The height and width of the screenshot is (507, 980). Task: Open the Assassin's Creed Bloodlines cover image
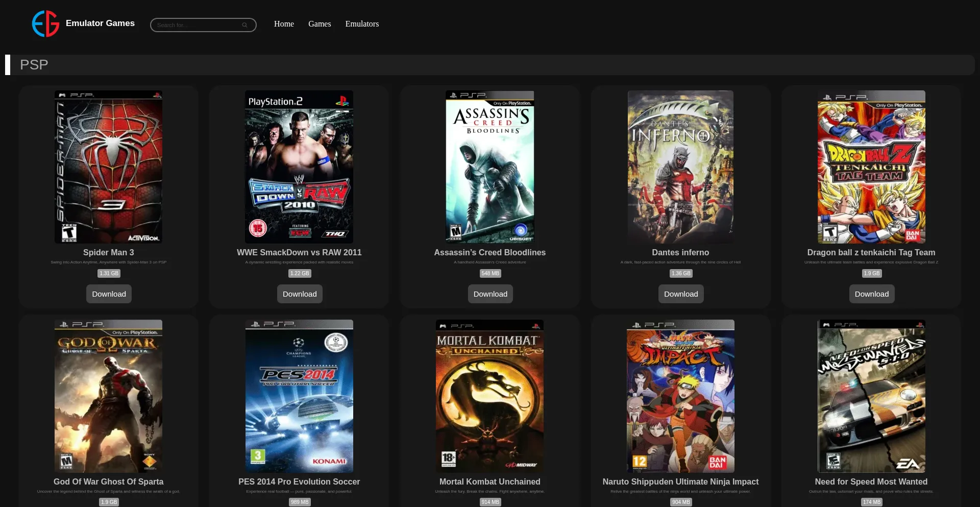point(490,167)
